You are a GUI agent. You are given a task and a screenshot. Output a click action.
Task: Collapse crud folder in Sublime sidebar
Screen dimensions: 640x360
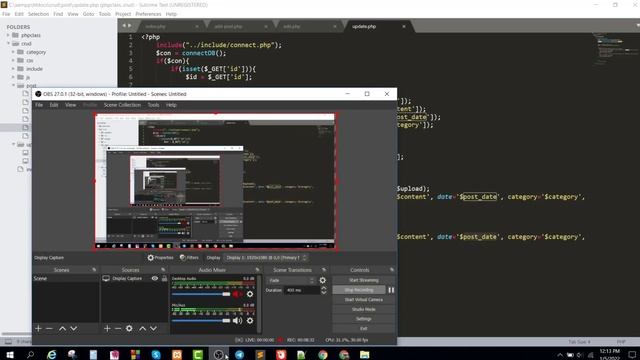[8, 43]
